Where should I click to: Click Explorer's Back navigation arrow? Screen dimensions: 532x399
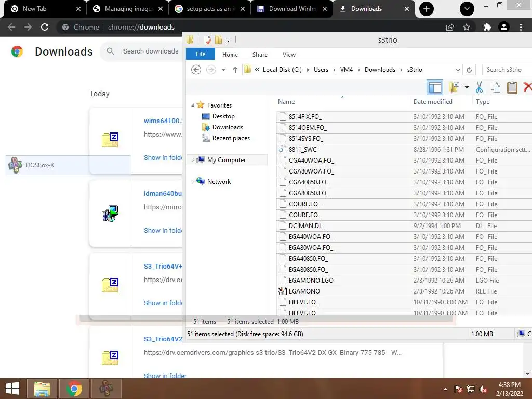[x=196, y=70]
